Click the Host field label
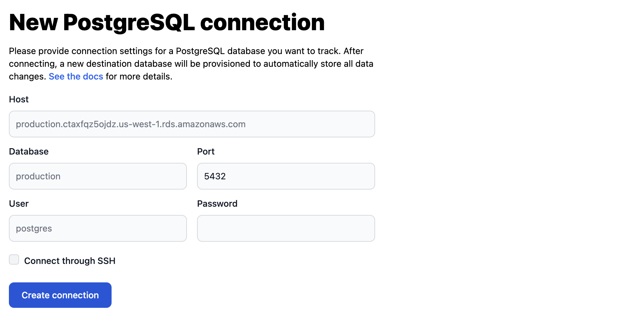The width and height of the screenshot is (644, 318). (x=19, y=99)
